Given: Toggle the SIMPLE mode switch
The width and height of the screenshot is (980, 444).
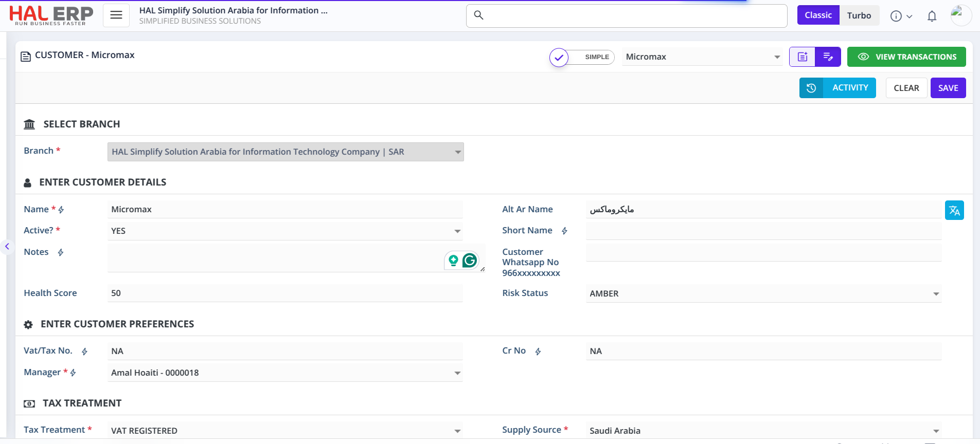Looking at the screenshot, I should [x=581, y=57].
